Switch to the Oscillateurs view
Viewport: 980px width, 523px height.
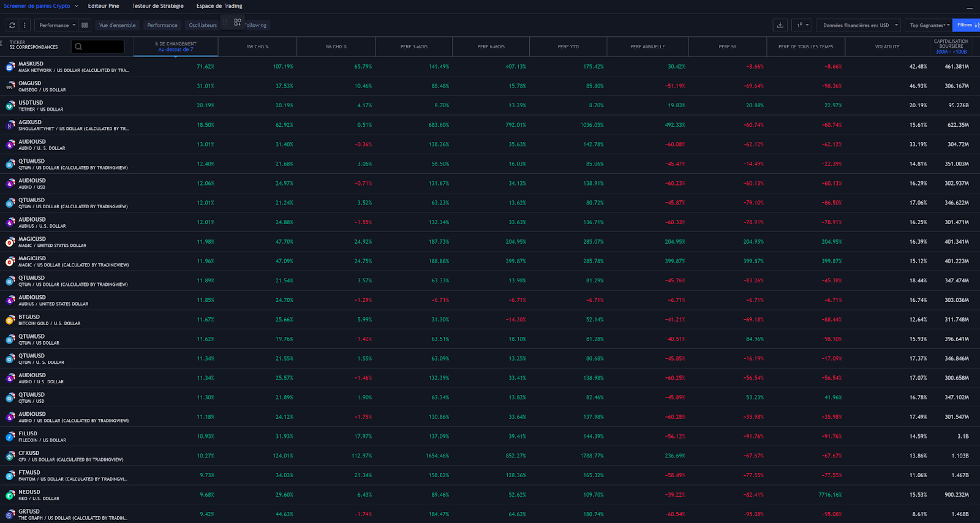click(203, 25)
